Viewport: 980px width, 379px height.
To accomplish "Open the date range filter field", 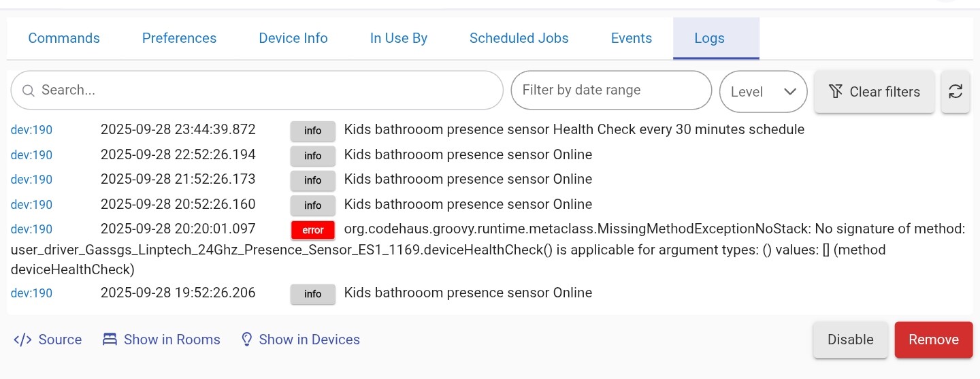I will pos(610,90).
